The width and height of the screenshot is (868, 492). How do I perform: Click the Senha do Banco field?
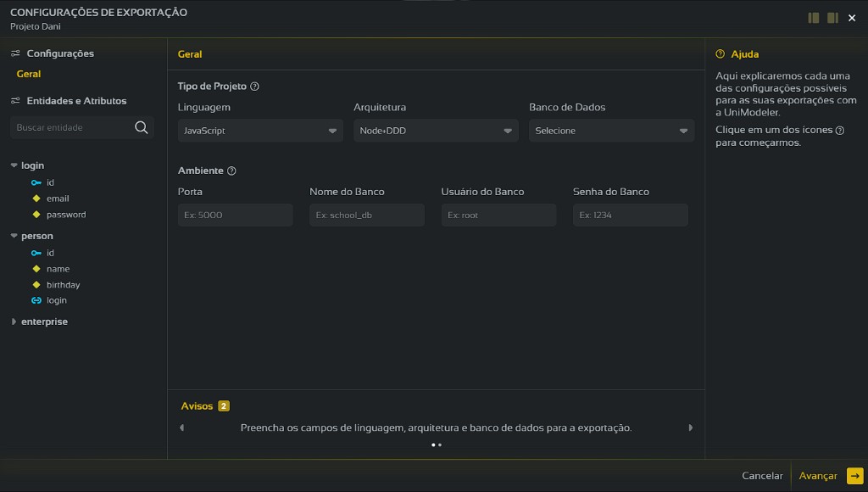point(631,215)
